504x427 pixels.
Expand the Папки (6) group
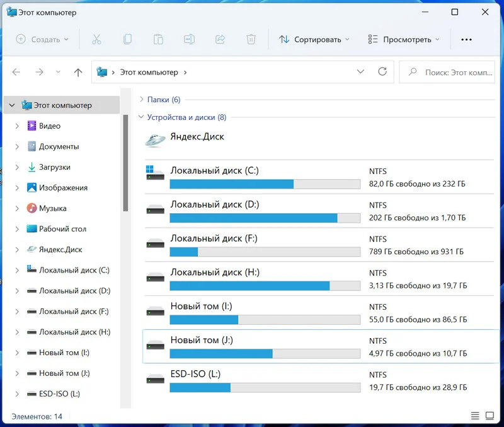141,100
